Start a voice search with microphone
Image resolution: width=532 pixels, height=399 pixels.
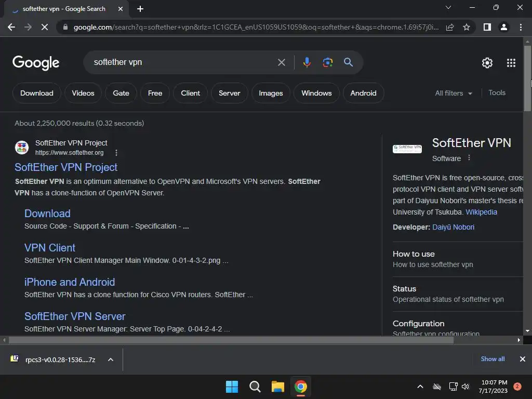click(307, 62)
